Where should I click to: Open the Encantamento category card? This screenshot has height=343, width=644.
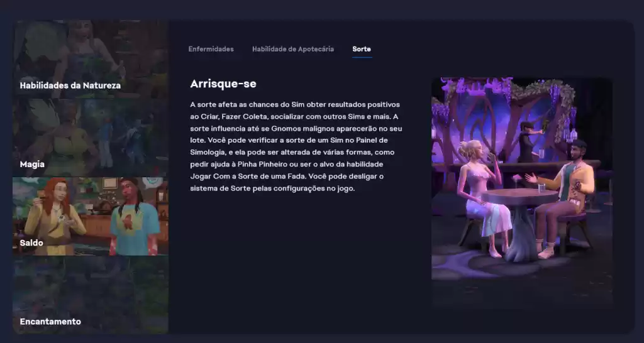91,295
